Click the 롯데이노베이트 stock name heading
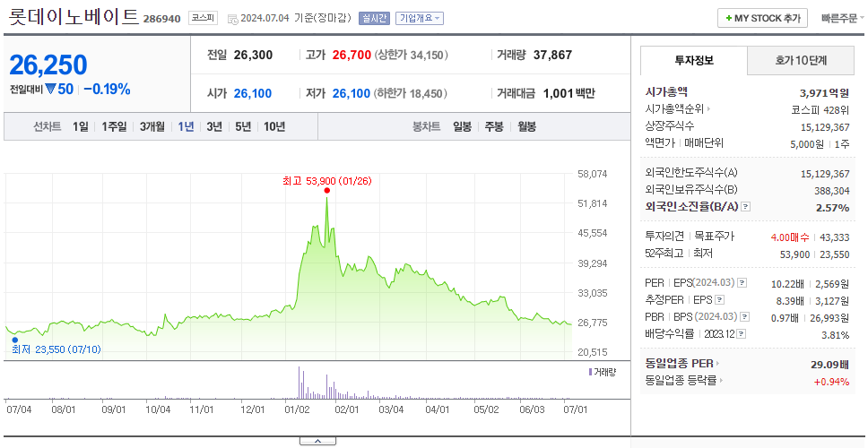The height and width of the screenshot is (448, 868). 73,17
